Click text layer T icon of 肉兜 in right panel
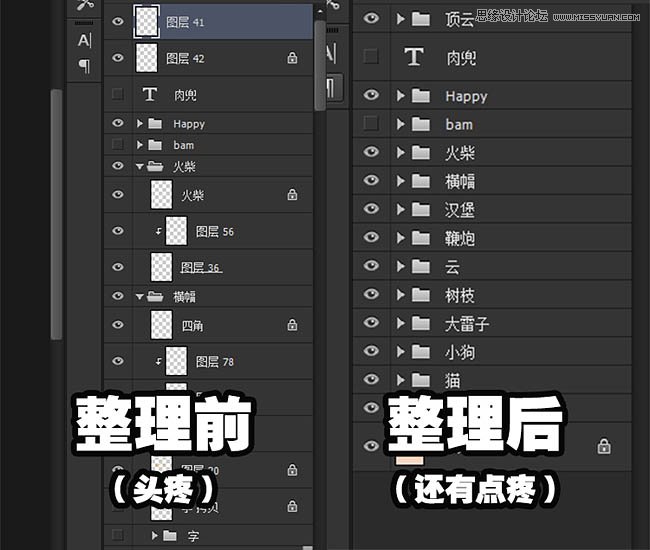Image resolution: width=650 pixels, height=550 pixels. tap(414, 56)
